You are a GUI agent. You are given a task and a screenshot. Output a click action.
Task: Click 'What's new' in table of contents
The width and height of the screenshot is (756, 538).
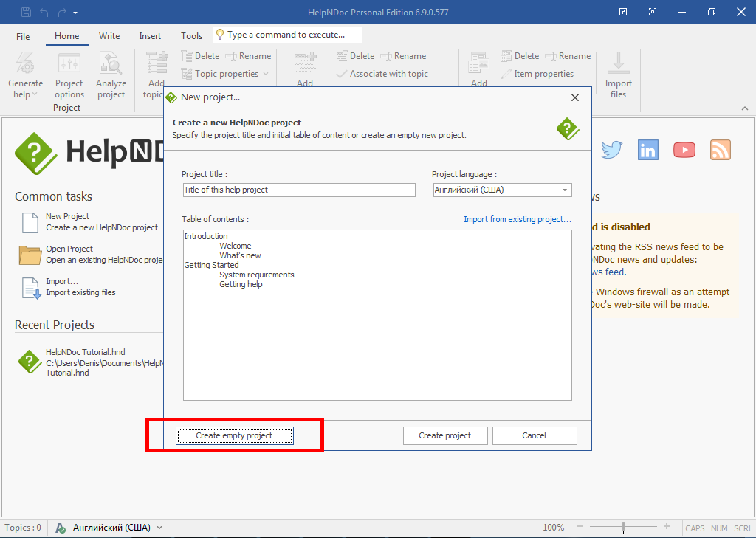pyautogui.click(x=240, y=255)
